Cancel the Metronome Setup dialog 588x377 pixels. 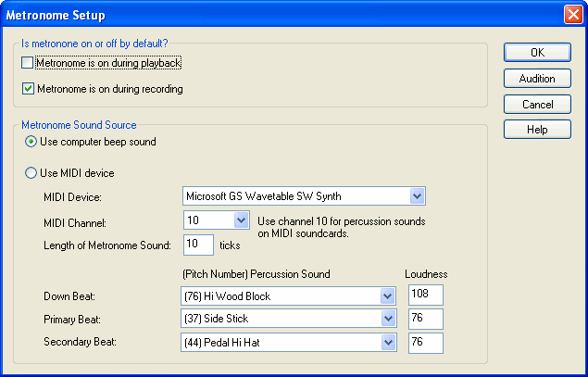coord(537,105)
